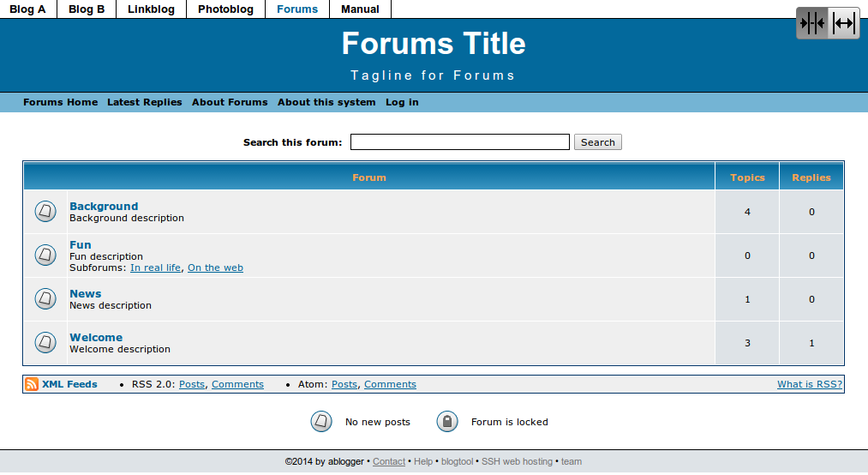Image resolution: width=868 pixels, height=475 pixels.
Task: Click the Forum column header
Action: click(x=369, y=177)
